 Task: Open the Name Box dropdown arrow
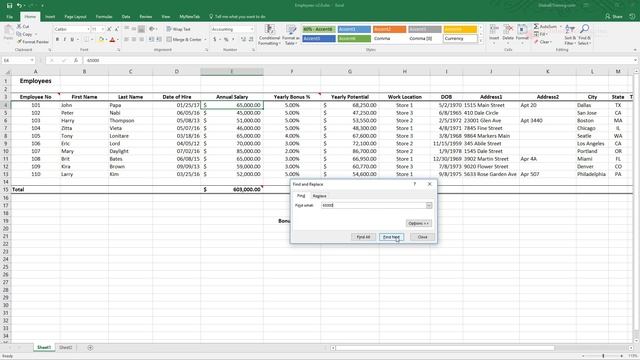[32, 60]
